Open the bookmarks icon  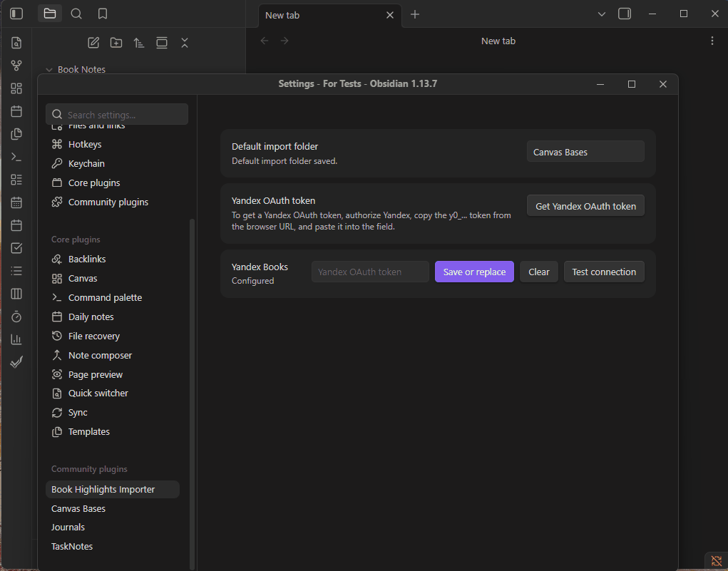click(x=103, y=14)
